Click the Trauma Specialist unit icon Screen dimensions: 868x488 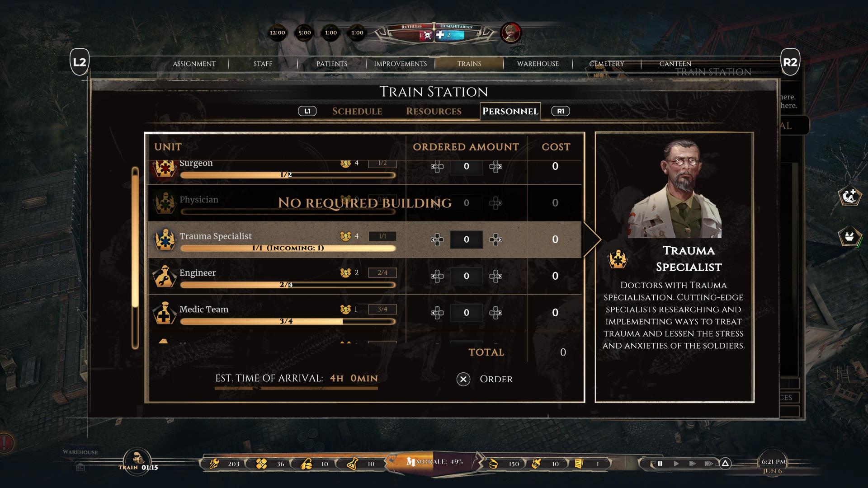pos(165,239)
